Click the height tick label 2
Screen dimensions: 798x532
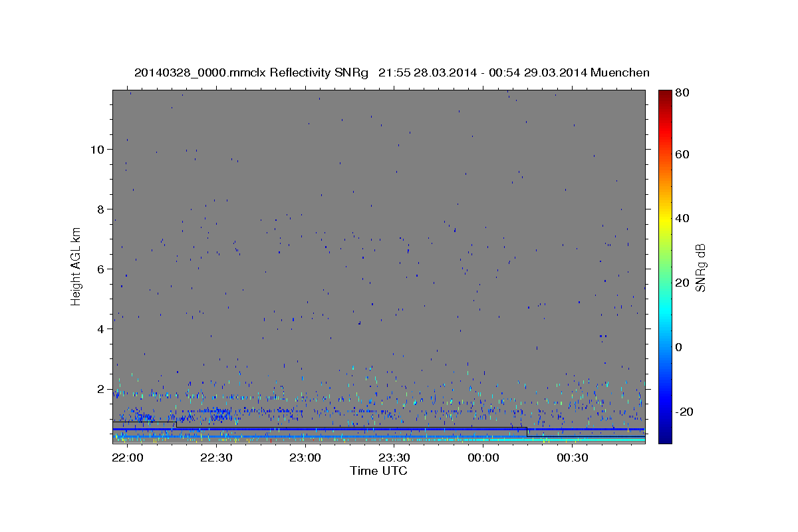[102, 388]
